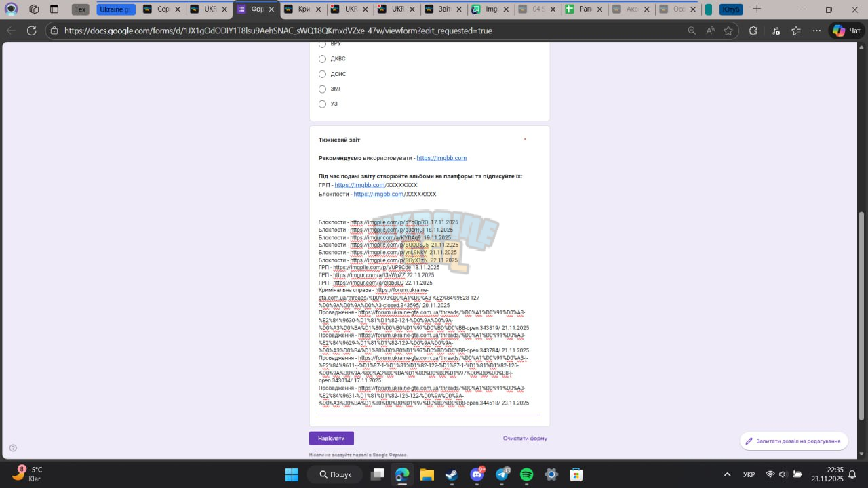Click Очистити форму to clear form
868x488 pixels.
click(x=525, y=439)
